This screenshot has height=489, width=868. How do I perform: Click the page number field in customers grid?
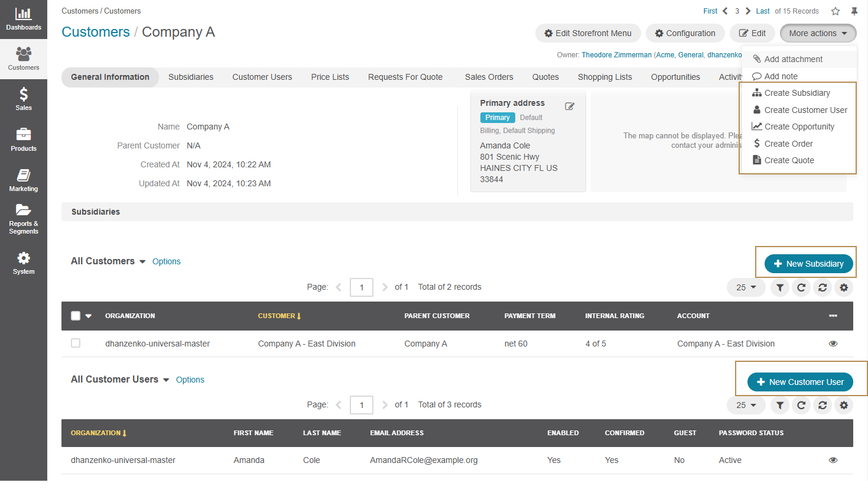[x=362, y=287]
